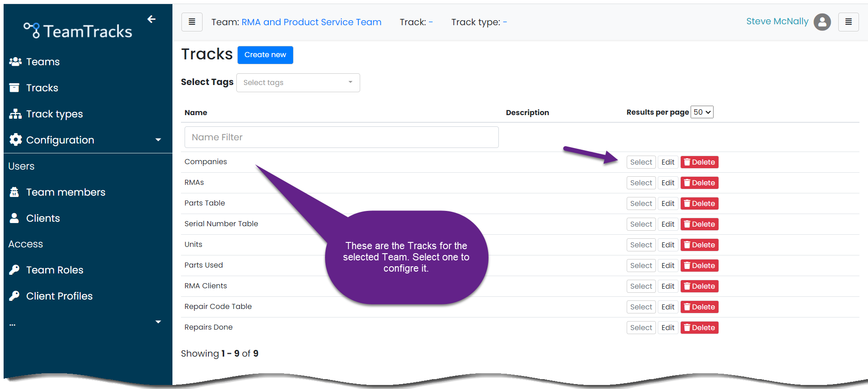
Task: Open Client Profiles in sidebar
Action: pos(59,296)
